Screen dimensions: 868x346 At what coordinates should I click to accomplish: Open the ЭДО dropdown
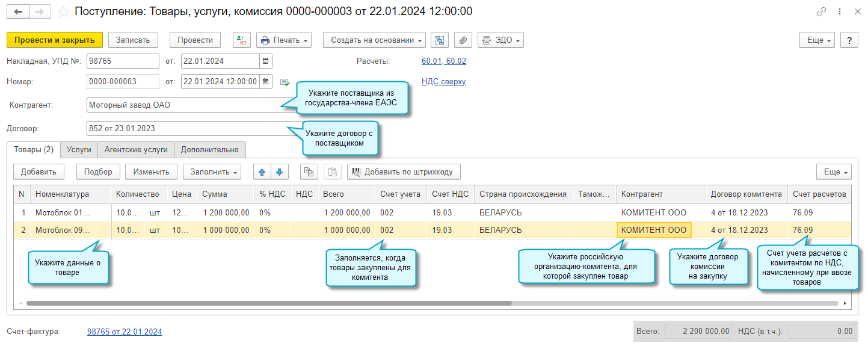click(x=500, y=40)
